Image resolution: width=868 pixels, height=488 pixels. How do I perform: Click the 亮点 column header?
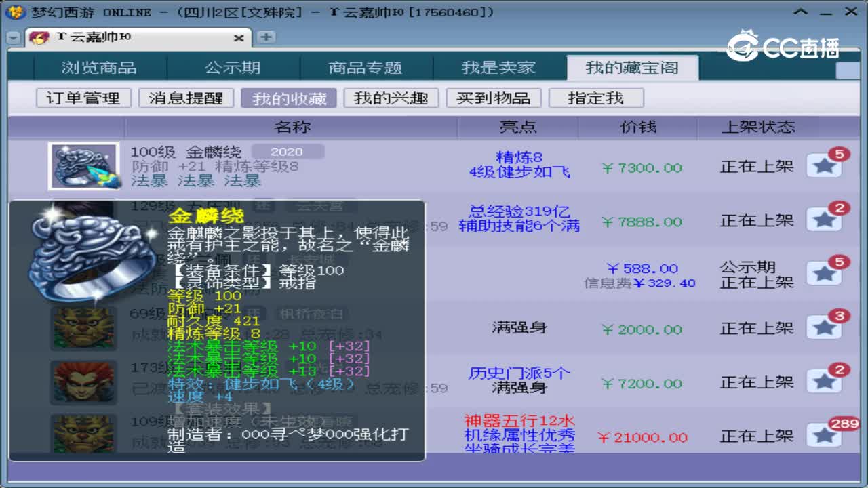518,127
